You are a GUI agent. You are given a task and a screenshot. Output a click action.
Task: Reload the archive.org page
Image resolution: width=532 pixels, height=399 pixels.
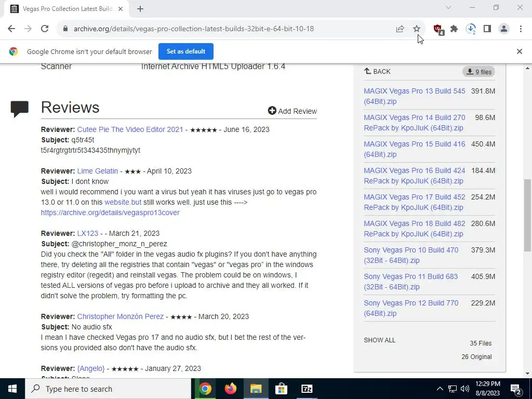tap(45, 29)
